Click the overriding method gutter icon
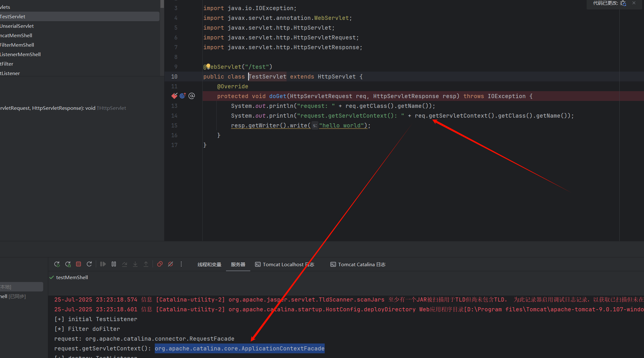This screenshot has height=358, width=644. (183, 96)
